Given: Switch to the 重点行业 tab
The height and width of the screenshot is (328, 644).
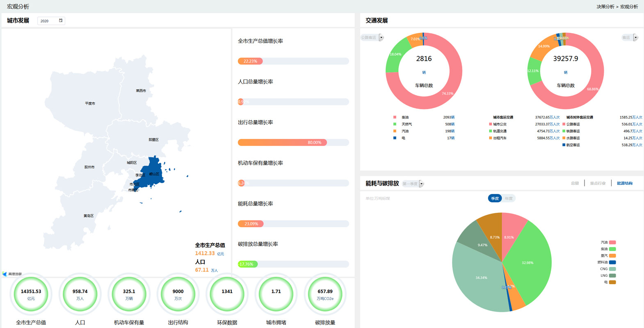Looking at the screenshot, I should (x=598, y=183).
